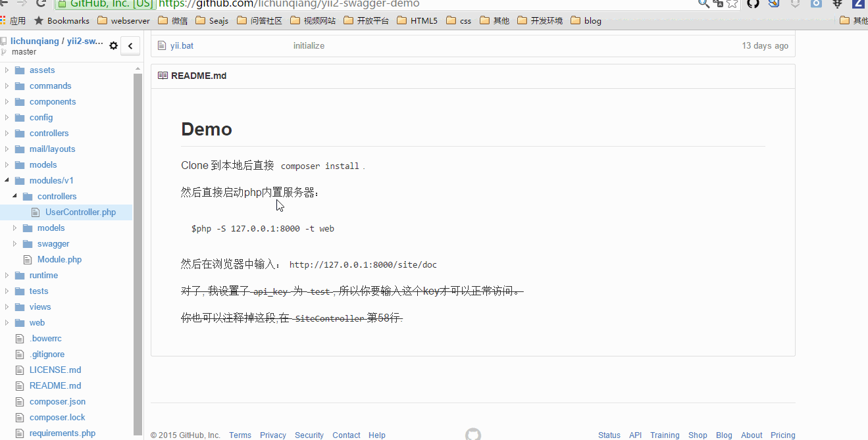
Task: Collapse the Octotree sidebar with the chevron button
Action: click(130, 45)
